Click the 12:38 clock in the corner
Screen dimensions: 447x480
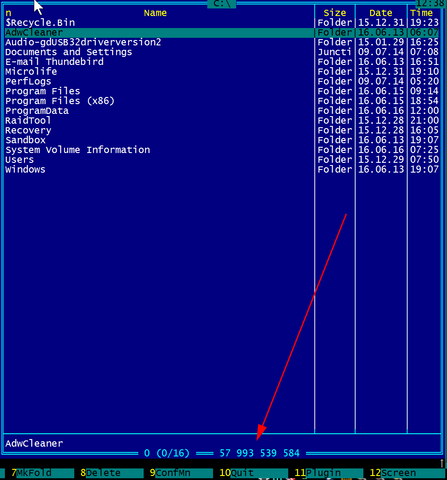[430, 4]
